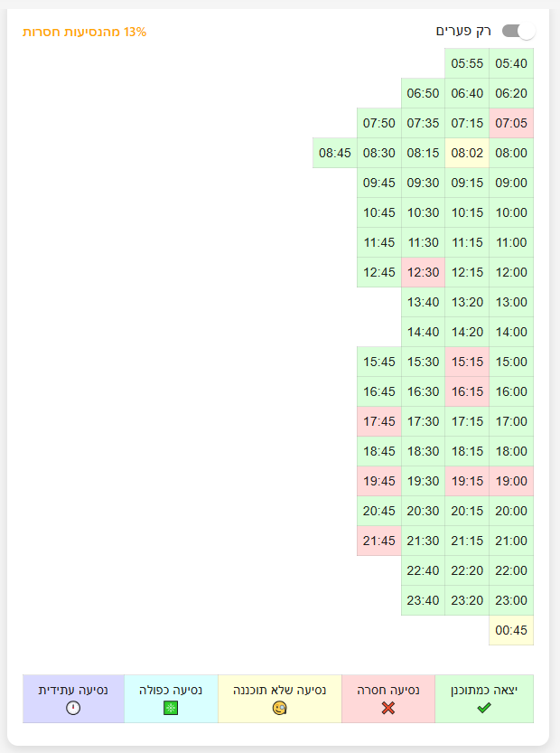Click the red X missing-trip icon
Viewport: 560px width, 753px height.
[388, 708]
